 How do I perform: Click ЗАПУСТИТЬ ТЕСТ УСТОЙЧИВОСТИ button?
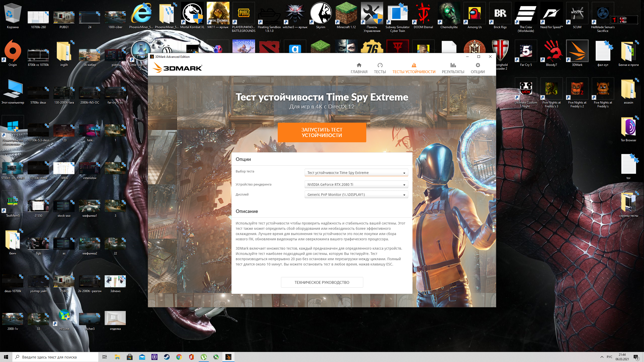[x=322, y=132]
